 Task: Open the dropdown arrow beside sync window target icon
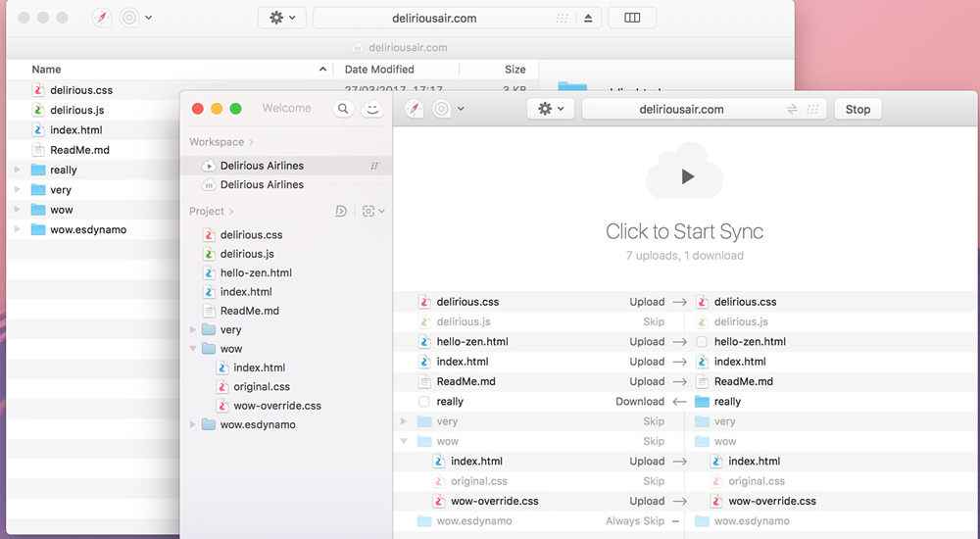462,109
